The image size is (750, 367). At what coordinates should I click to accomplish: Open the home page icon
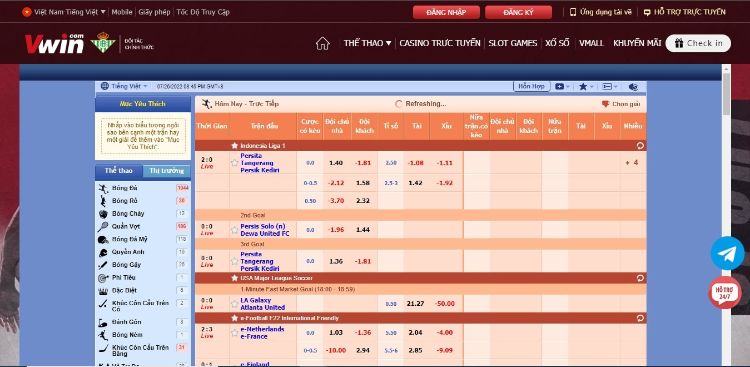point(323,44)
